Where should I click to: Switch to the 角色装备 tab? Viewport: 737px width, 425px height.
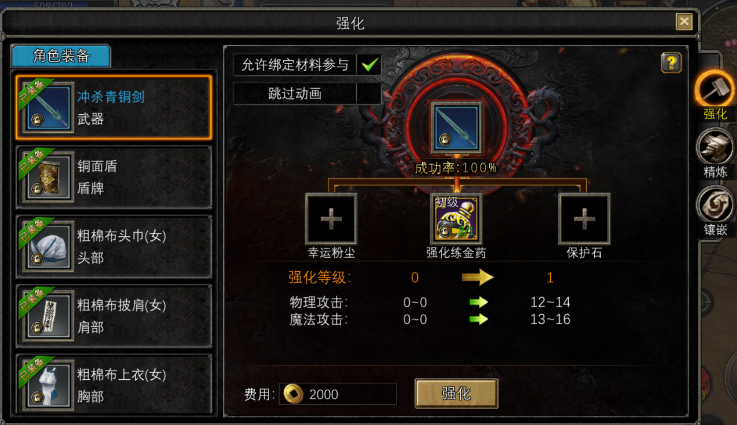point(61,56)
